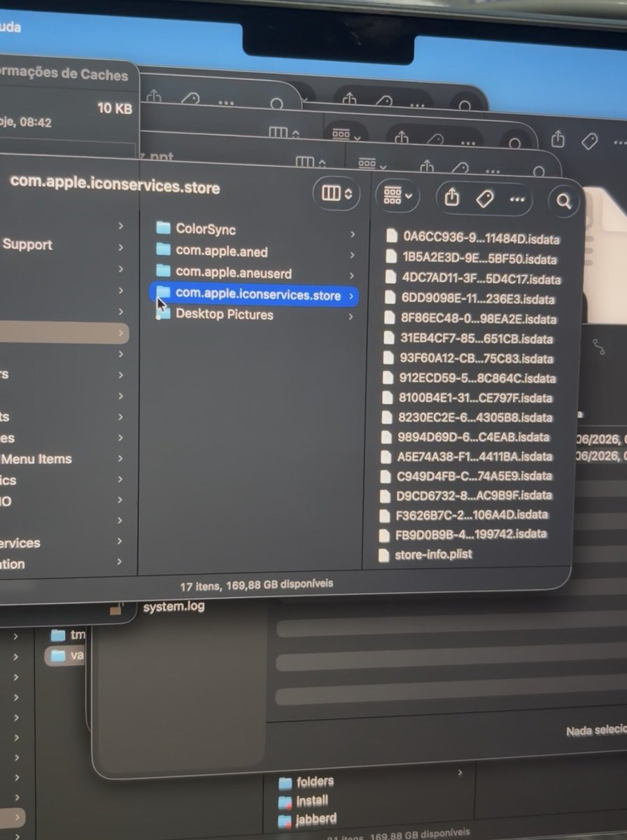This screenshot has height=840, width=627.
Task: Select the com.apple.iconservices.store folder row
Action: [255, 295]
